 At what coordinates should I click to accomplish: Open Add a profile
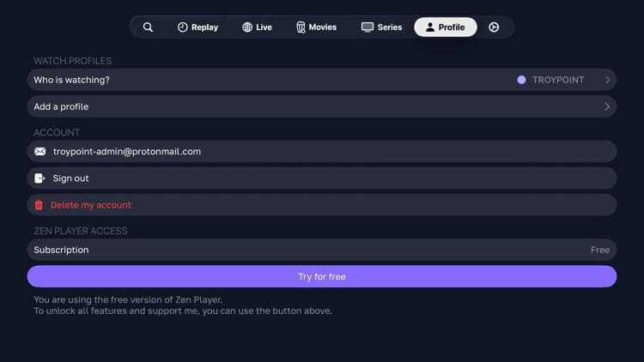pos(322,106)
